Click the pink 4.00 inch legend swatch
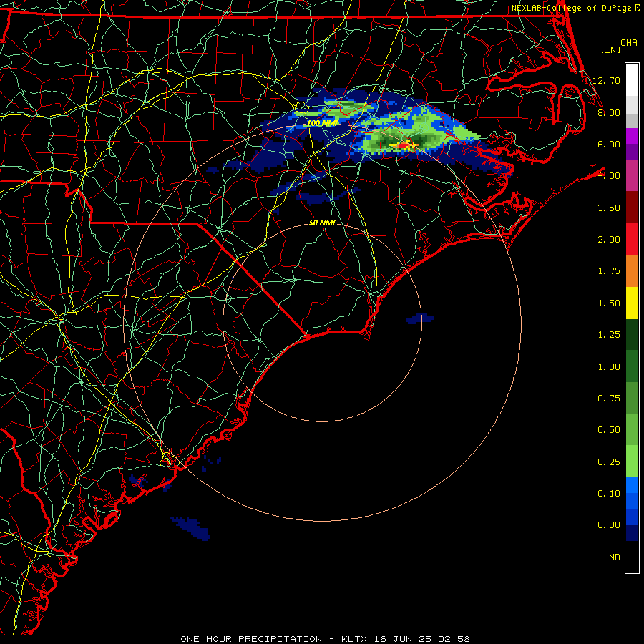 [x=632, y=175]
